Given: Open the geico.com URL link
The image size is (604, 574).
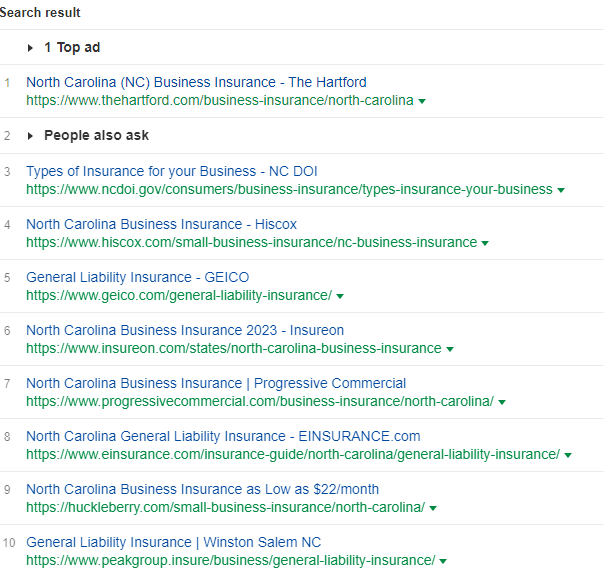Looking at the screenshot, I should (x=179, y=295).
